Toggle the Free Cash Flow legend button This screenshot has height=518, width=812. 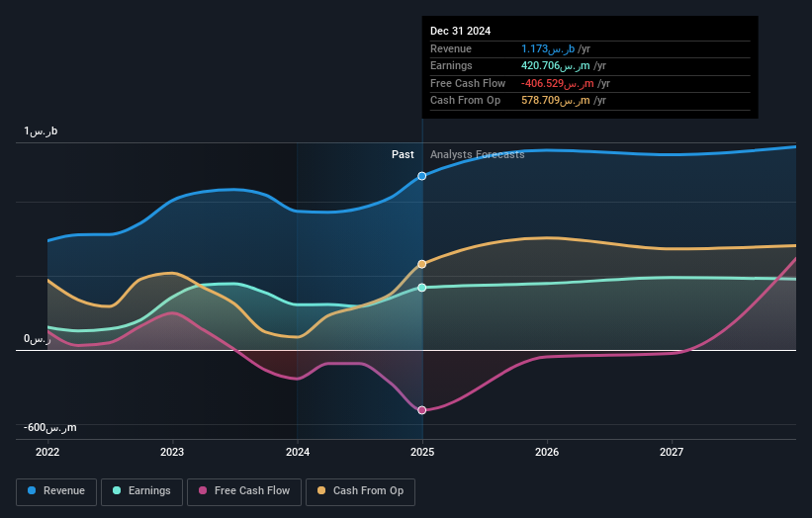pos(244,491)
